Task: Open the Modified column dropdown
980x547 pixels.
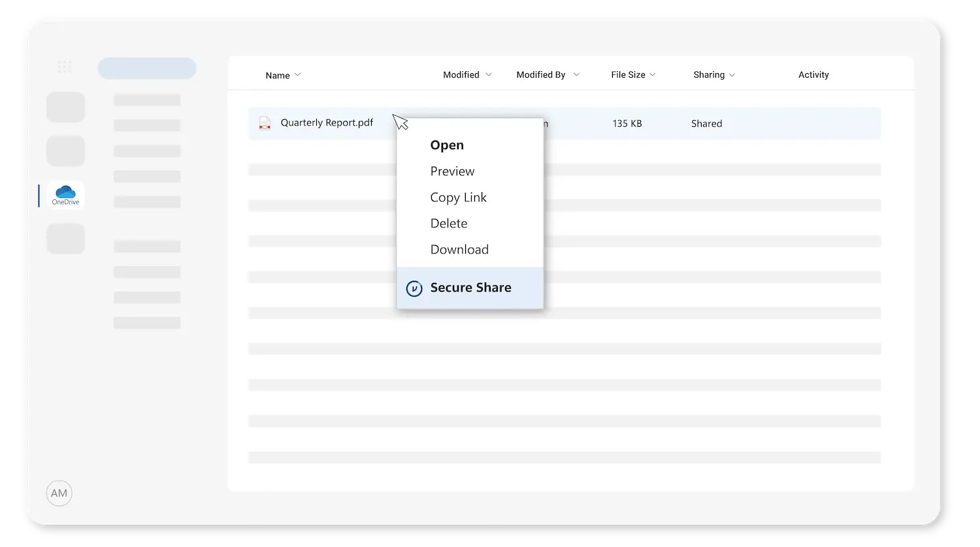Action: (489, 75)
